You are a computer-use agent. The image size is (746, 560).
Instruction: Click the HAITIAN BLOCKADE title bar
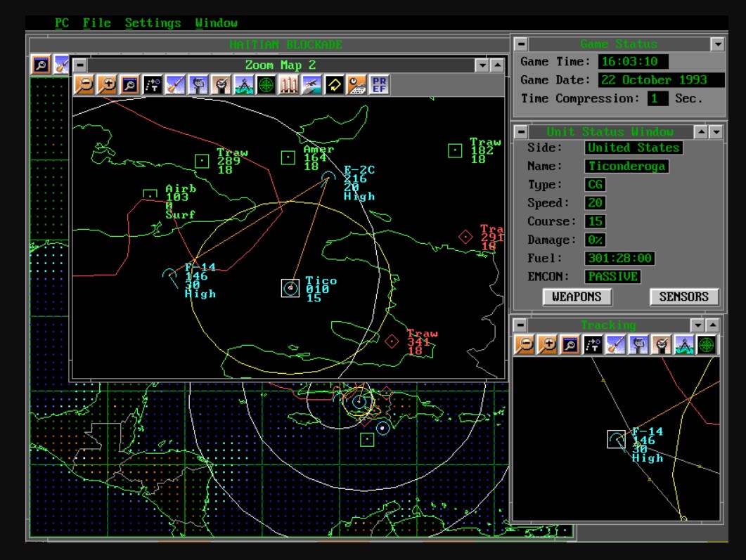click(269, 45)
